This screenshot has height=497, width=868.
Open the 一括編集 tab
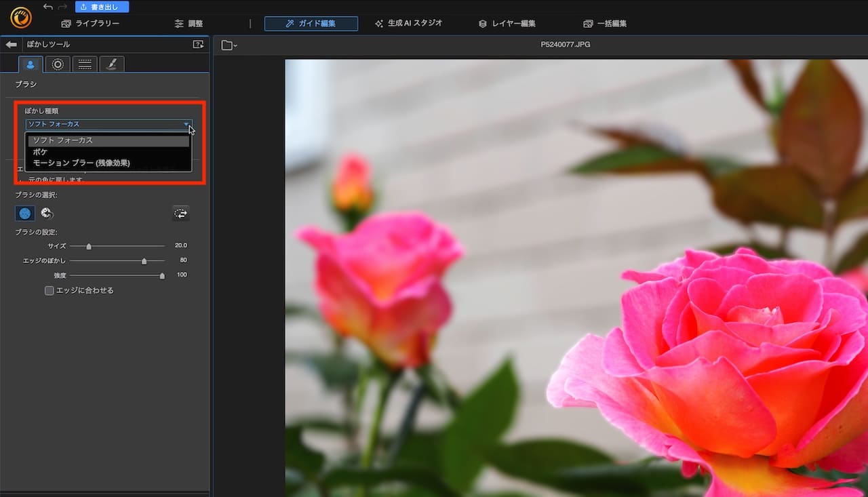[x=604, y=24]
